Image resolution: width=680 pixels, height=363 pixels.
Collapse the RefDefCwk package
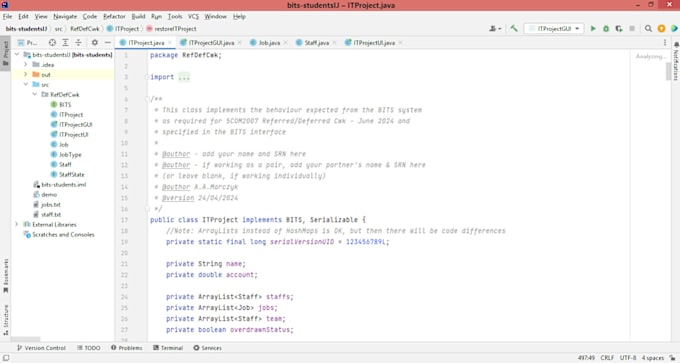coord(34,95)
